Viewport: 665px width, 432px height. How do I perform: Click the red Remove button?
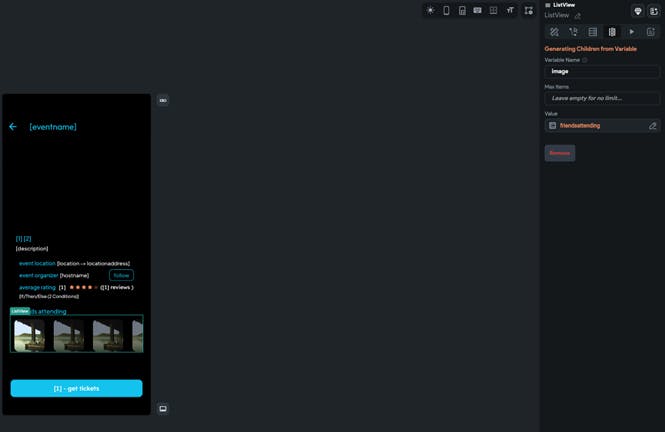[x=560, y=153]
